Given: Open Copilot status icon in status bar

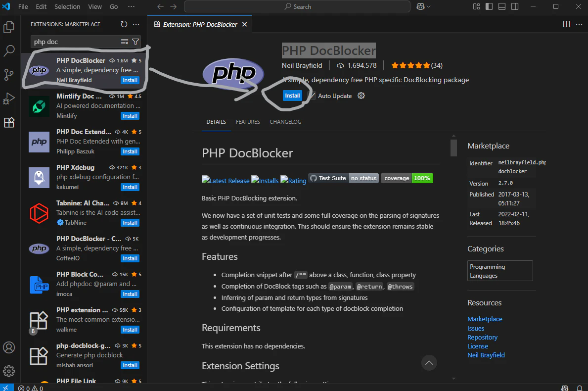Looking at the screenshot, I should (565, 388).
